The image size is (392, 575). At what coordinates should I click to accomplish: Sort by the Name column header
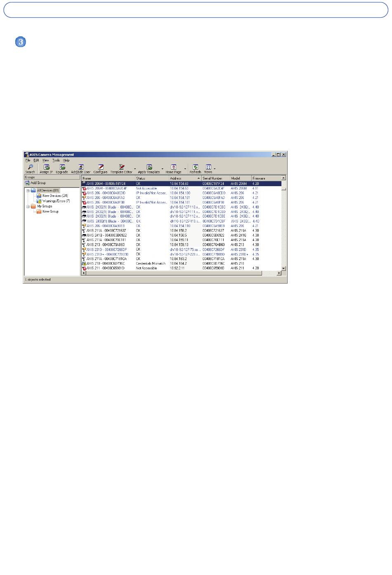pos(108,178)
